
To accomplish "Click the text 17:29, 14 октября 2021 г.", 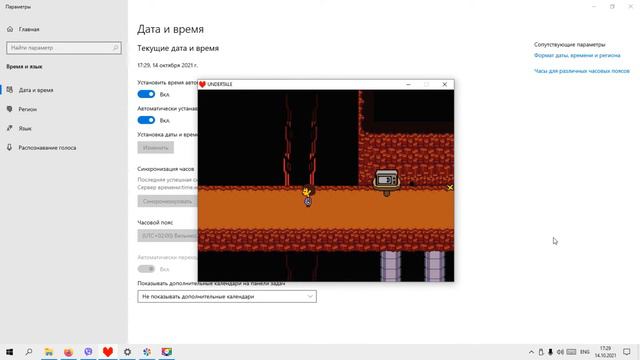I will tap(167, 65).
